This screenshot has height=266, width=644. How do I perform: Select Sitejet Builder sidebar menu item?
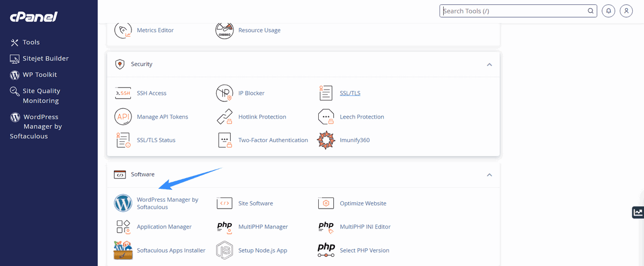46,58
